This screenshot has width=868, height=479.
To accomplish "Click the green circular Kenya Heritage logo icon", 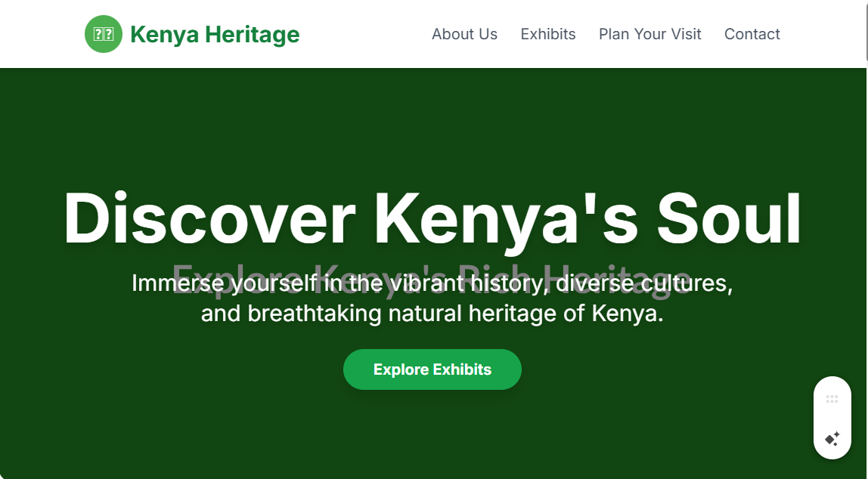I will (x=104, y=34).
